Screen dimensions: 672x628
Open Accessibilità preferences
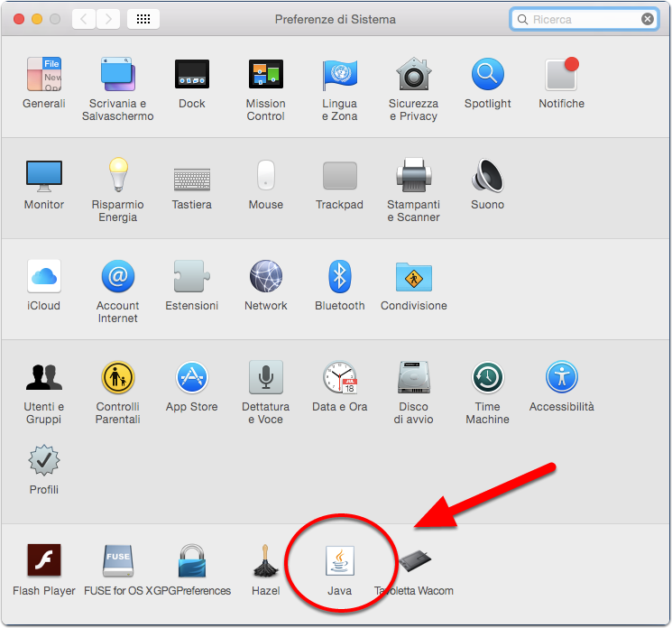click(561, 377)
